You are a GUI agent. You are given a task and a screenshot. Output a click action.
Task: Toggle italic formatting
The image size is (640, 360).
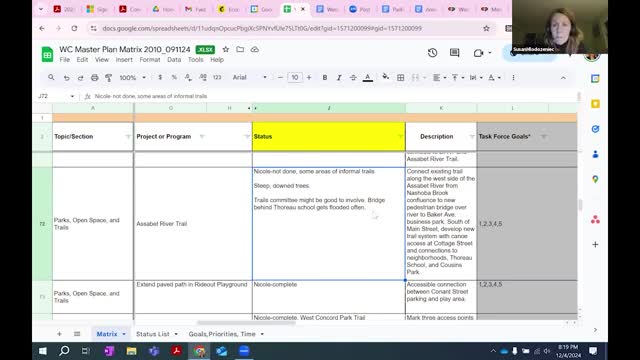click(339, 78)
